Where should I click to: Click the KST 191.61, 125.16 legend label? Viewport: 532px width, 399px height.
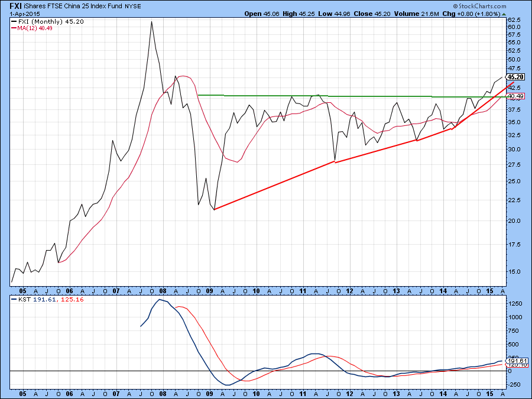[51, 300]
